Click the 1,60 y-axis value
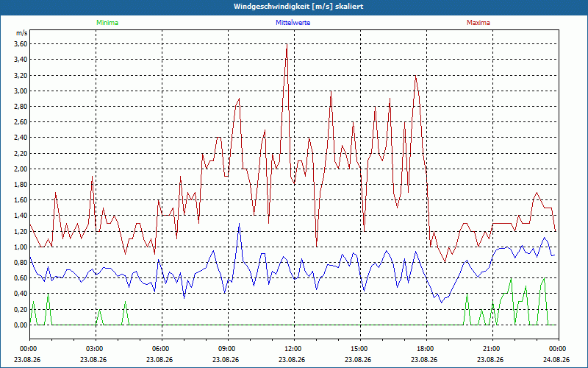The height and width of the screenshot is (368, 588). coord(21,200)
